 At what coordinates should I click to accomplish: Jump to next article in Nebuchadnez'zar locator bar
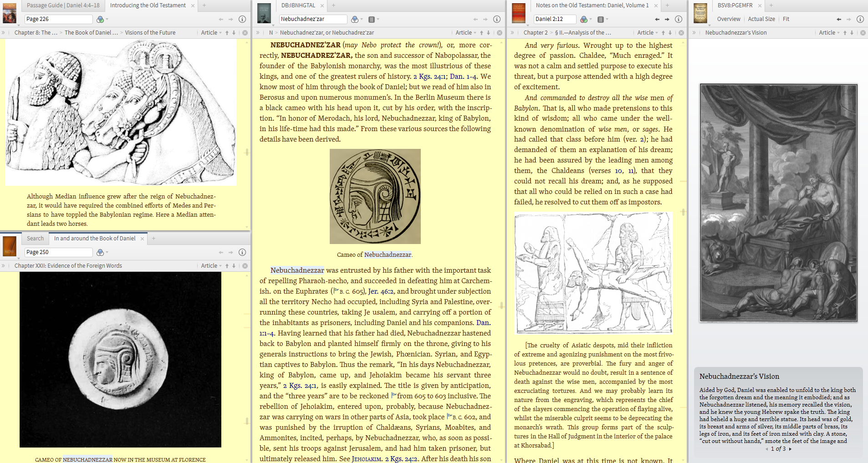(489, 33)
